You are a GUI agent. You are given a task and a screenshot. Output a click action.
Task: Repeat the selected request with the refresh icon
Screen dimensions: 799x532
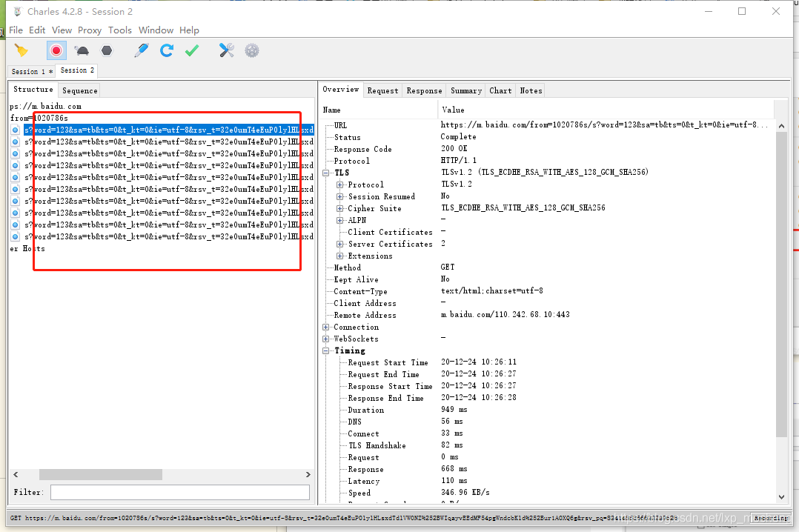167,50
